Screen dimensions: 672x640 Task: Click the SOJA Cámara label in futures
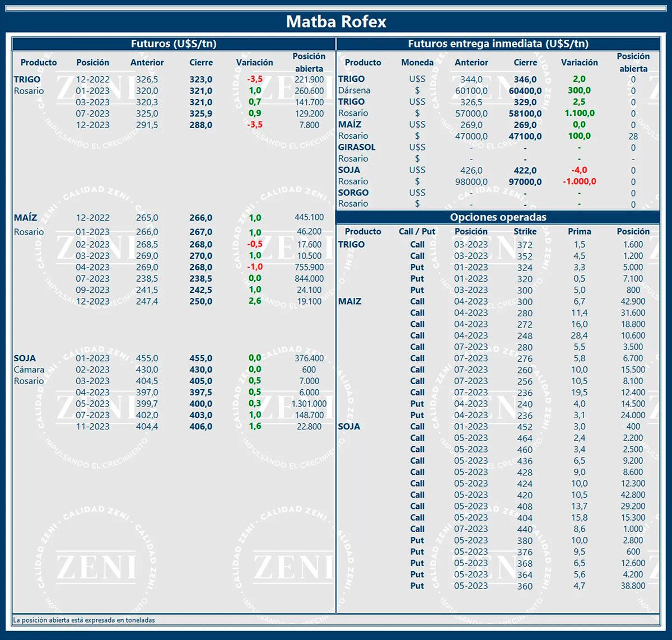pyautogui.click(x=29, y=370)
